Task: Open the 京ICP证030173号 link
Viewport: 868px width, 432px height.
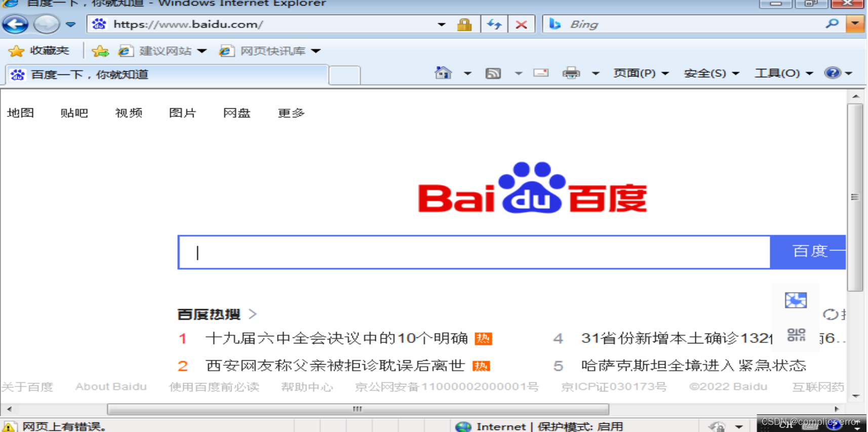Action: coord(614,387)
